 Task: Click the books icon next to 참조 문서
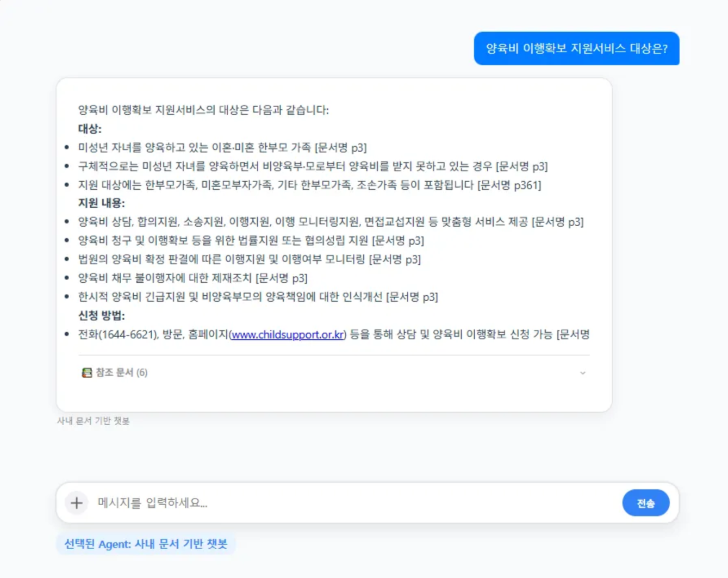[x=87, y=373]
